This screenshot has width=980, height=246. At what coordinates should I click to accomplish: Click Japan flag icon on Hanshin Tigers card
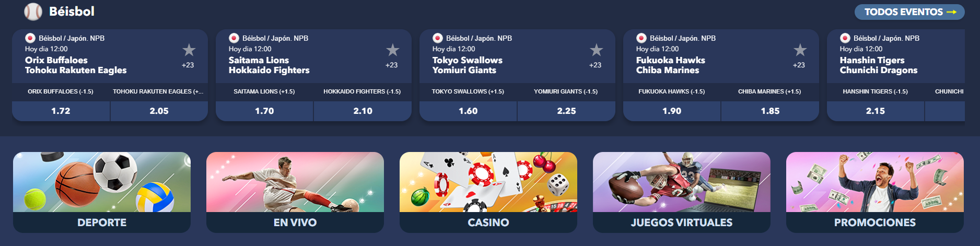click(845, 38)
